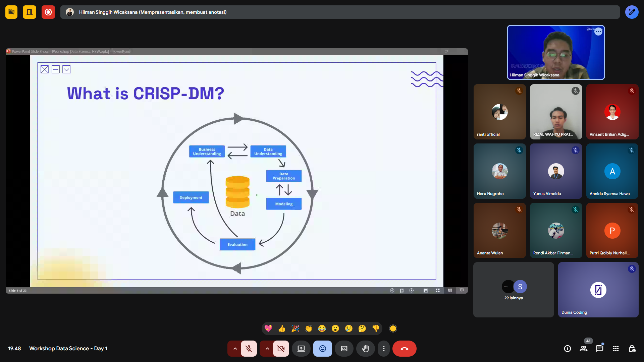The height and width of the screenshot is (362, 644).
Task: Toggle closed captions
Action: (344, 349)
